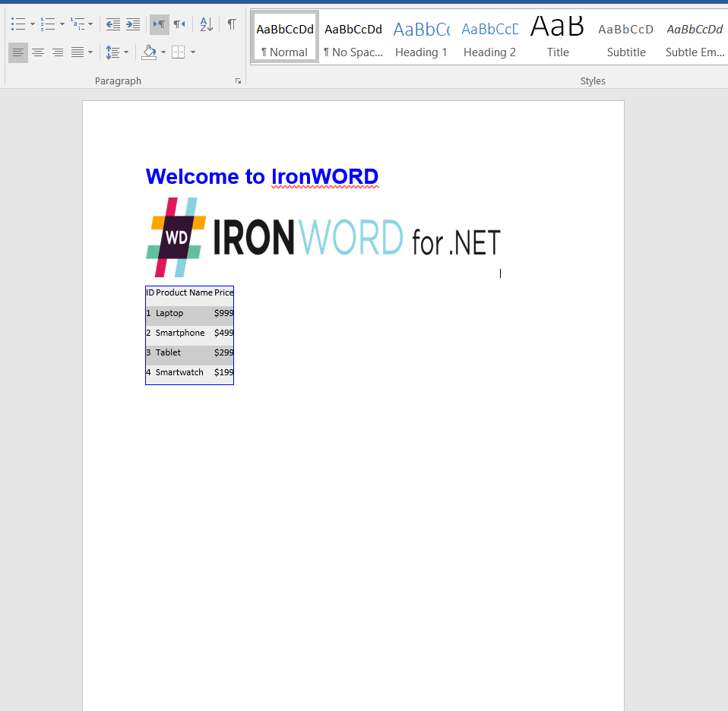Align text to the right
728x711 pixels.
58,52
